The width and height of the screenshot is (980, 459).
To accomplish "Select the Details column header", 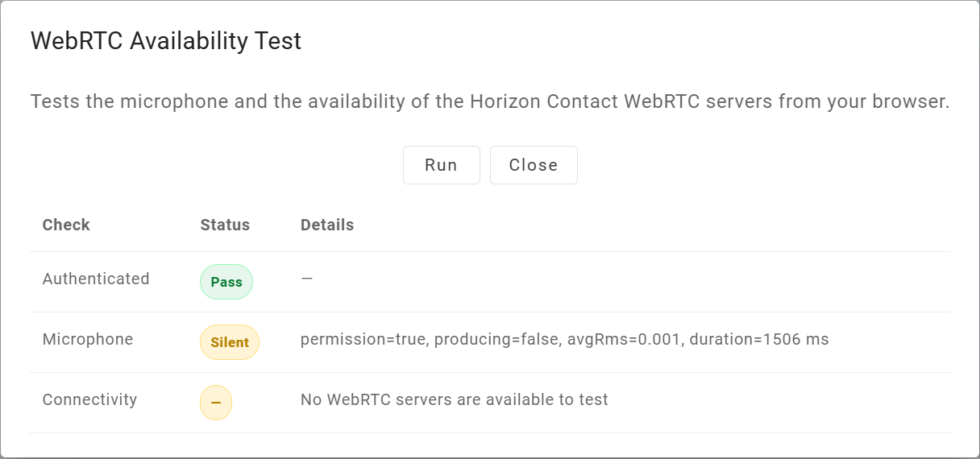I will 327,225.
